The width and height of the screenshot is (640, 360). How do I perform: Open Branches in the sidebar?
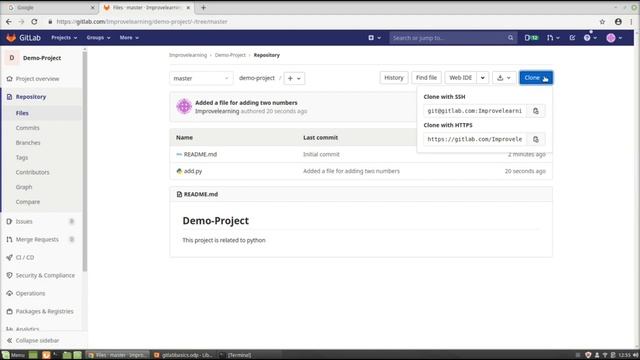pyautogui.click(x=28, y=142)
